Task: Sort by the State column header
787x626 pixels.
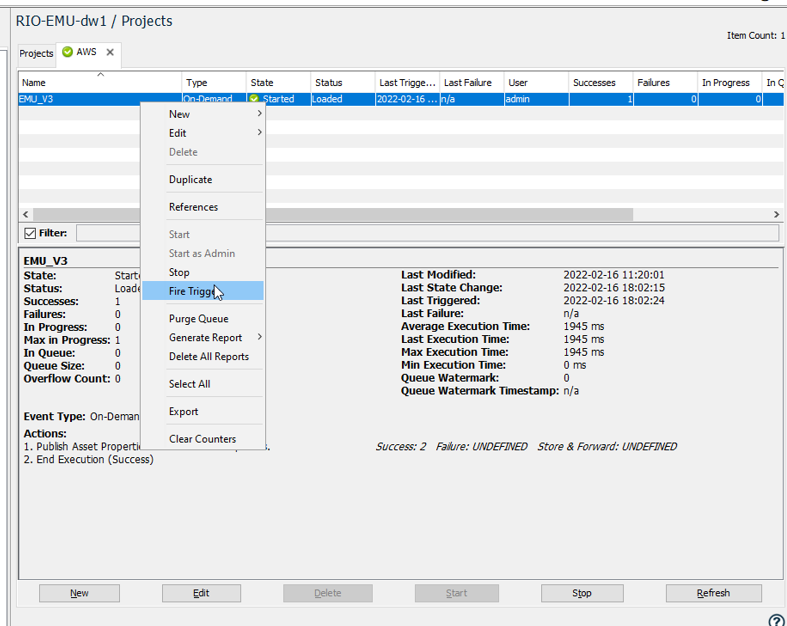Action: 278,82
